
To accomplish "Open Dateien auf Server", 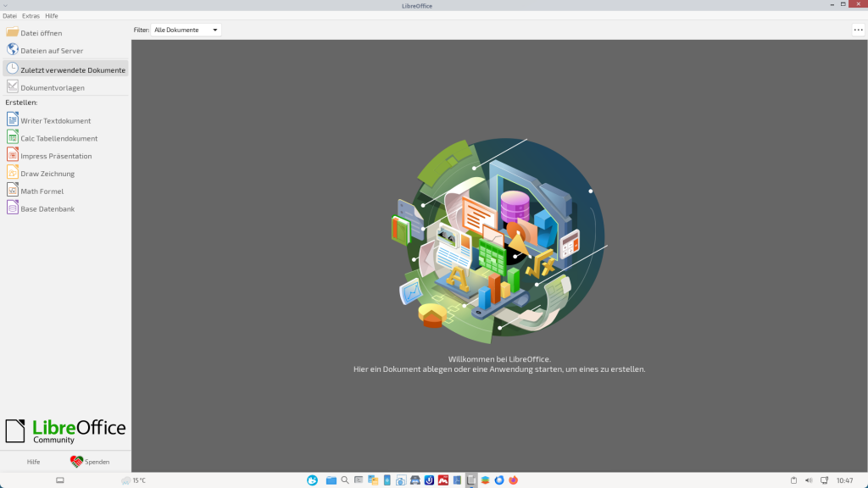I will (52, 51).
